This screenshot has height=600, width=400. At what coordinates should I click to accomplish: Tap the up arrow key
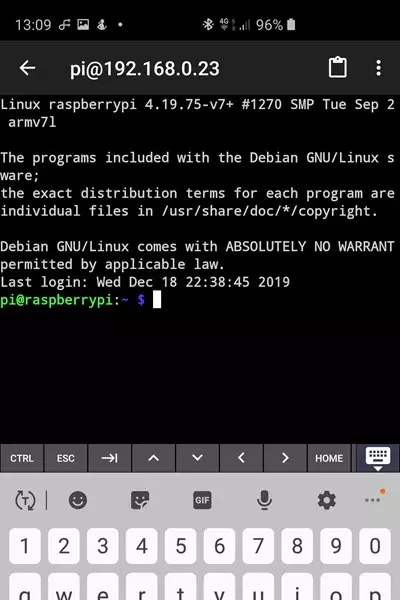[x=153, y=458]
